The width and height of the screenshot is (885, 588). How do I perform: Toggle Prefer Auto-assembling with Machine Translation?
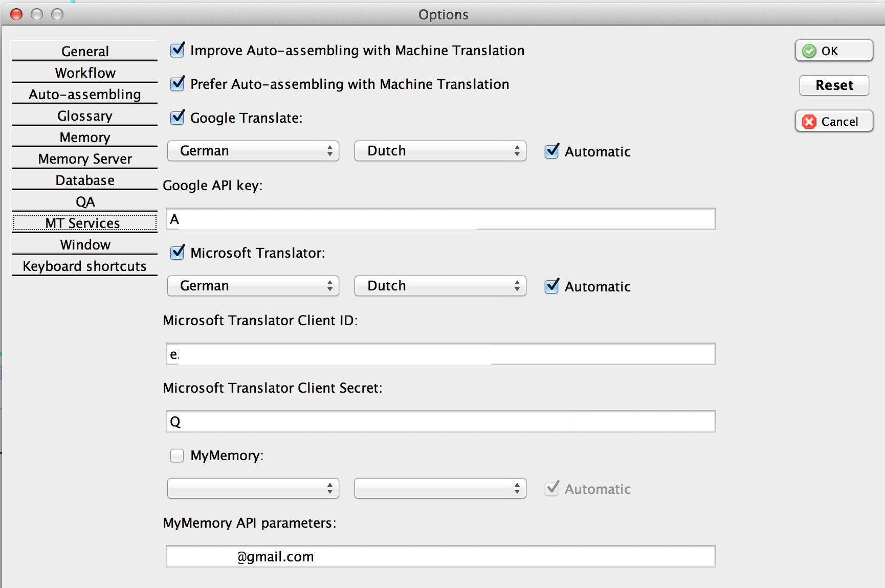pyautogui.click(x=178, y=84)
